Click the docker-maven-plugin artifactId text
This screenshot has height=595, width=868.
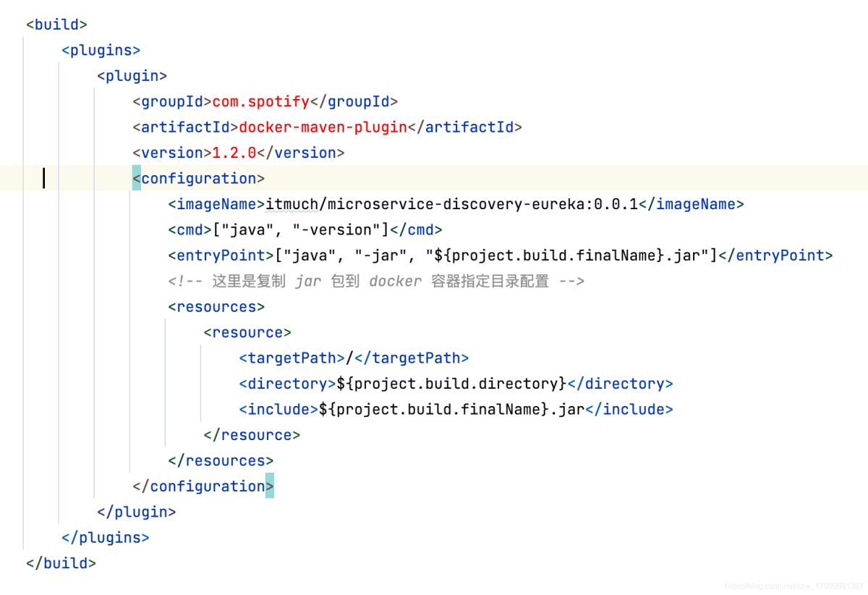[x=323, y=127]
